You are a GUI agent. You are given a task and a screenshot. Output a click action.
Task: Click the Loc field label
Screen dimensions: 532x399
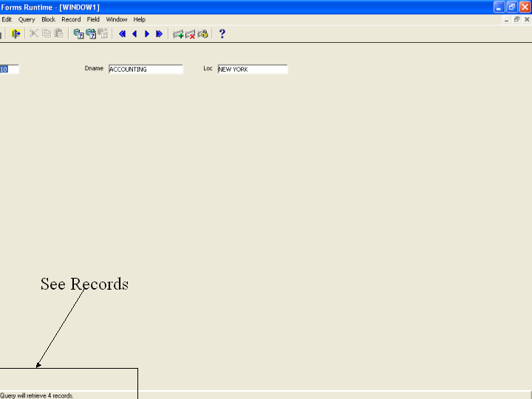pyautogui.click(x=208, y=69)
